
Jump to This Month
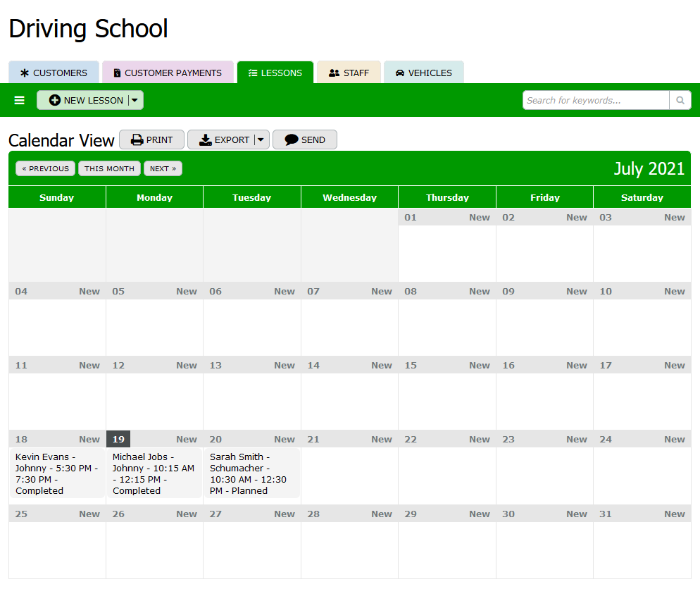pos(109,169)
